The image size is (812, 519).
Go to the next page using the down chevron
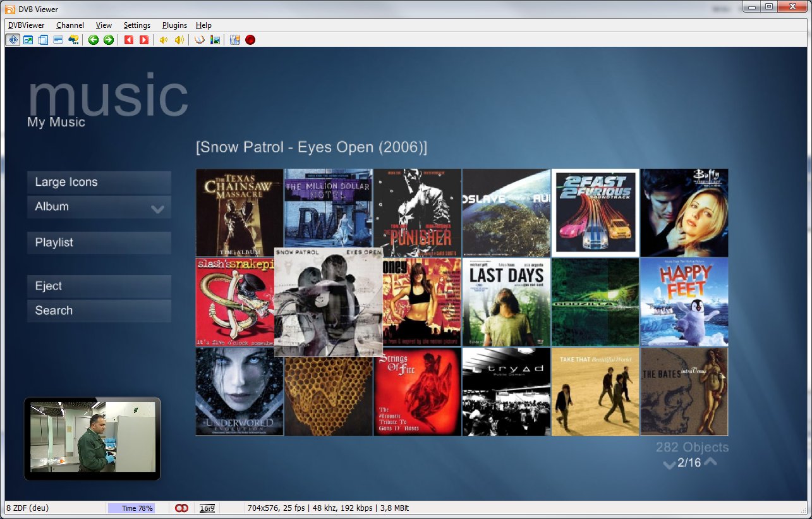[x=669, y=465]
